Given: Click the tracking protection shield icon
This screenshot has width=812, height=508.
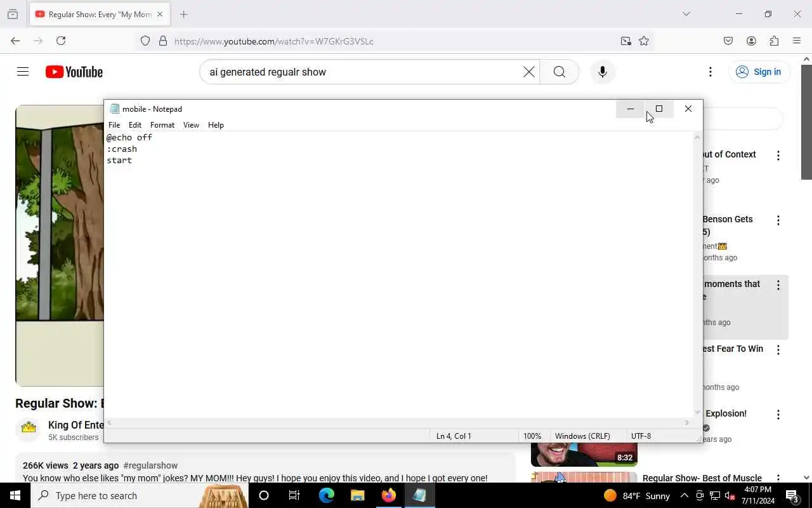Looking at the screenshot, I should click(145, 41).
